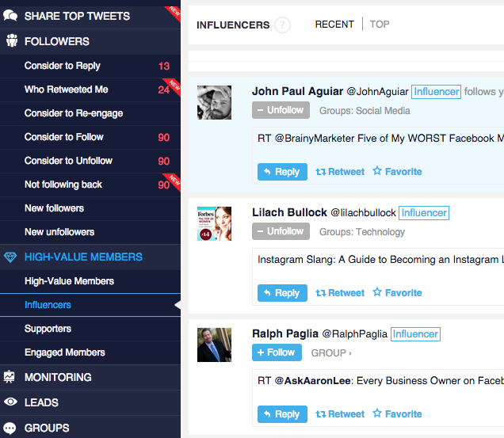Click the 90 count beside Consider to Unfollow
504x438 pixels.
coord(163,162)
